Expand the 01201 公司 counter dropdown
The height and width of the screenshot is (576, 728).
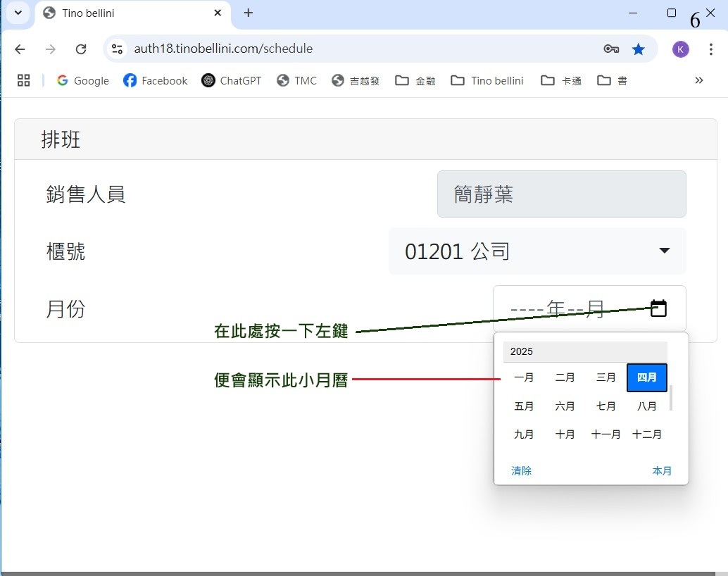[x=537, y=251]
